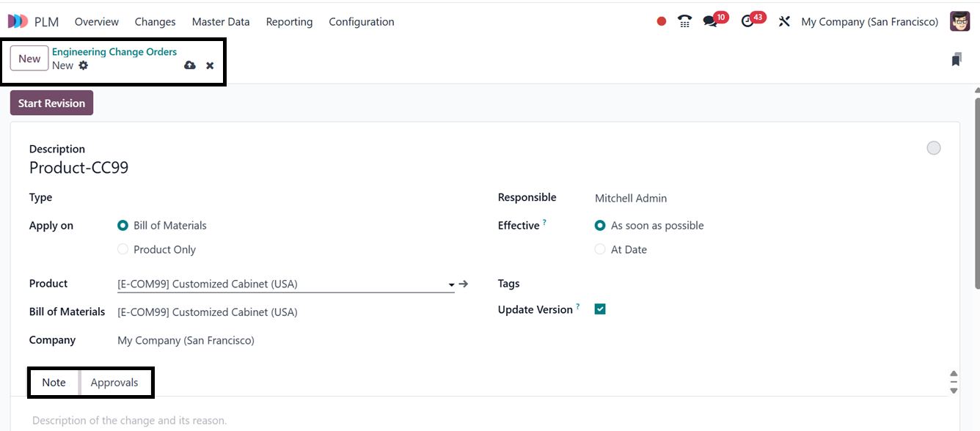Click the cloud save record icon
The width and height of the screenshot is (980, 431).
(x=190, y=65)
